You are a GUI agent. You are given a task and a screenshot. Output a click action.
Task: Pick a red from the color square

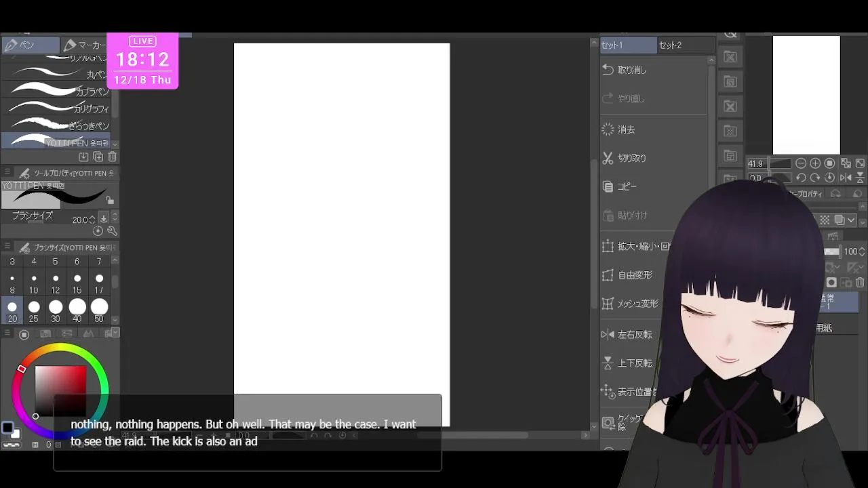60,391
